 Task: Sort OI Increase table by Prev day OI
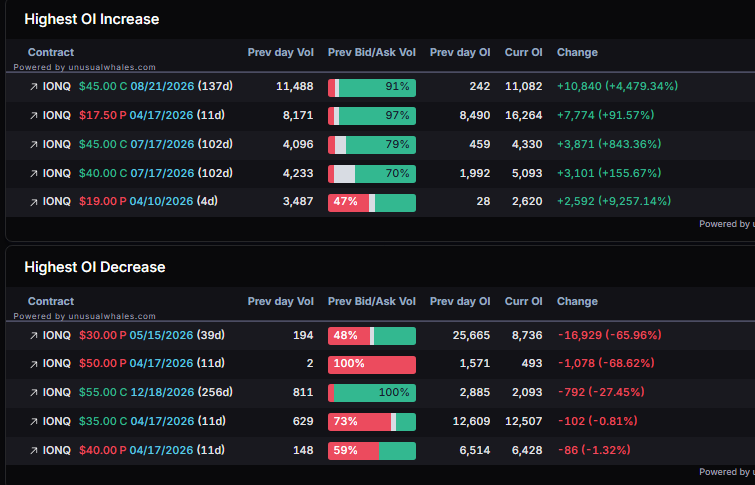click(x=460, y=52)
